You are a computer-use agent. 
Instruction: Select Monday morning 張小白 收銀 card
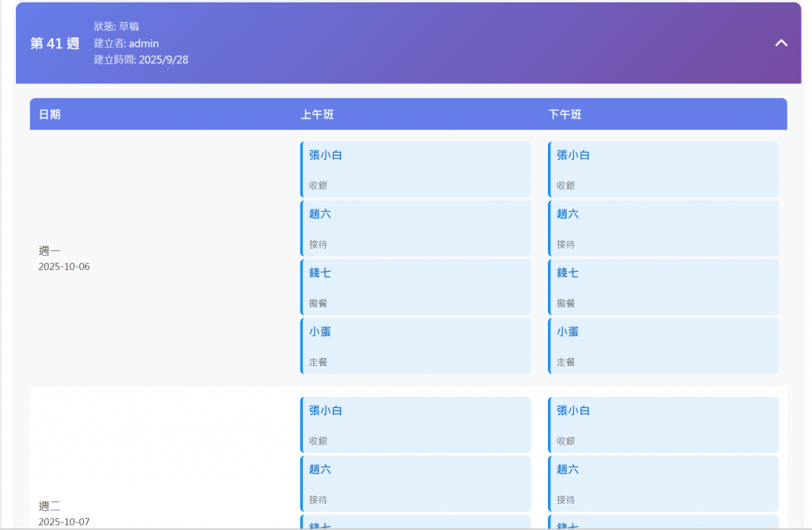(416, 170)
